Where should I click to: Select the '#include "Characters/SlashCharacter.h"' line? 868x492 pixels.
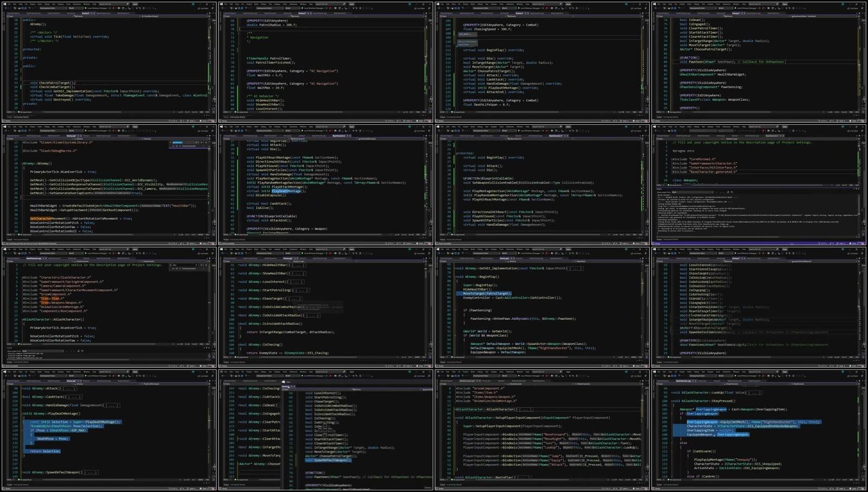tap(58, 277)
